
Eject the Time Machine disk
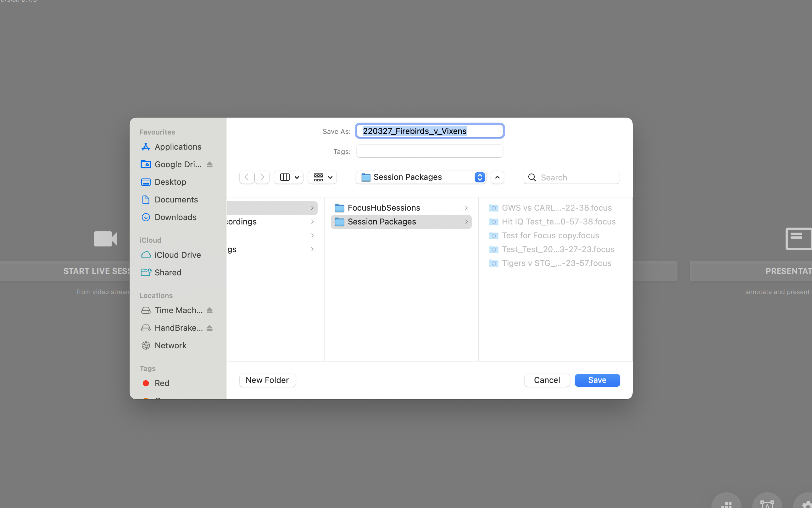point(209,311)
